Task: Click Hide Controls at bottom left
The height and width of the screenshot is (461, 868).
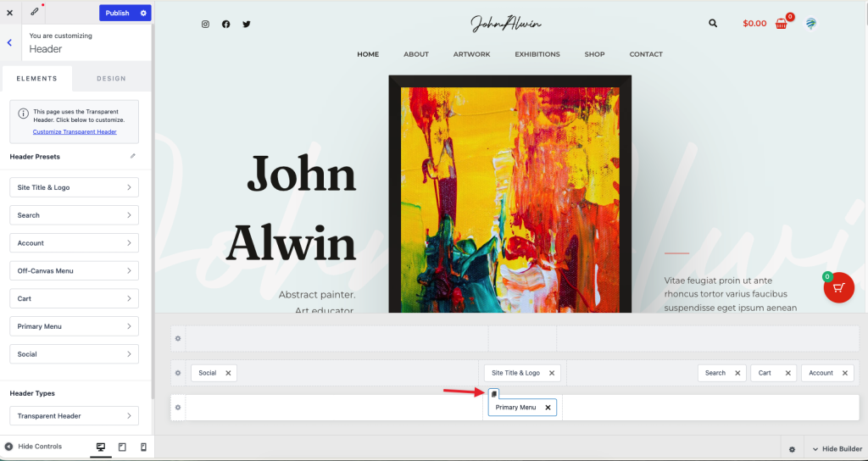Action: coord(33,446)
